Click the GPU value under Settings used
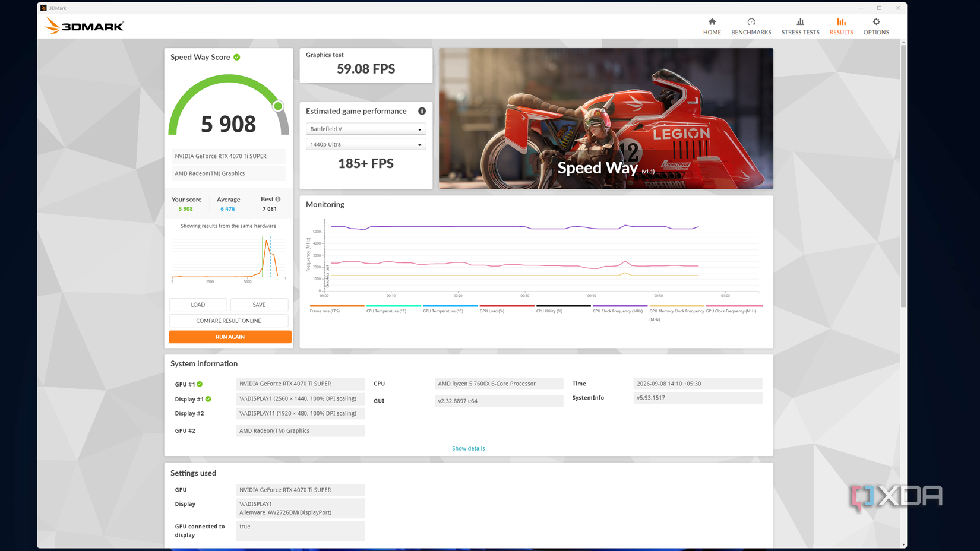980x551 pixels. (x=301, y=490)
